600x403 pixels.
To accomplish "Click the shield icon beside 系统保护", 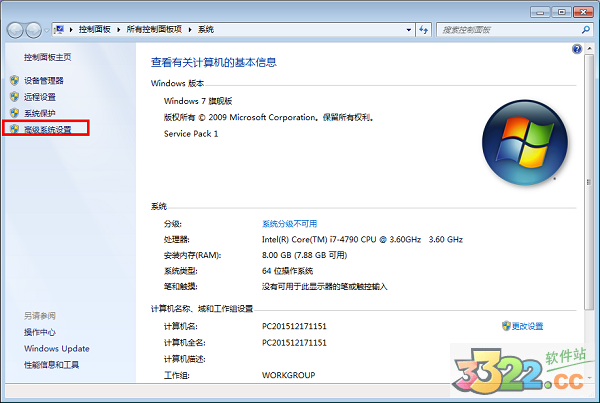I will [15, 113].
